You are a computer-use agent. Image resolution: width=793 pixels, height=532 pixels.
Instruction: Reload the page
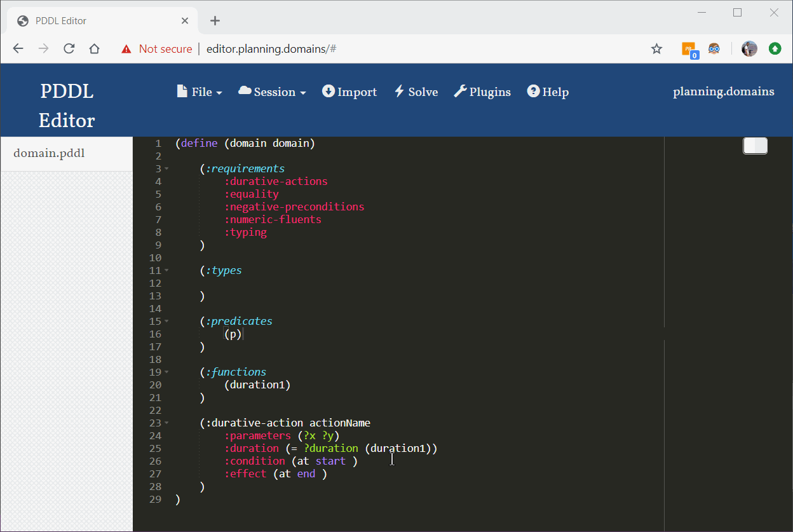point(69,49)
